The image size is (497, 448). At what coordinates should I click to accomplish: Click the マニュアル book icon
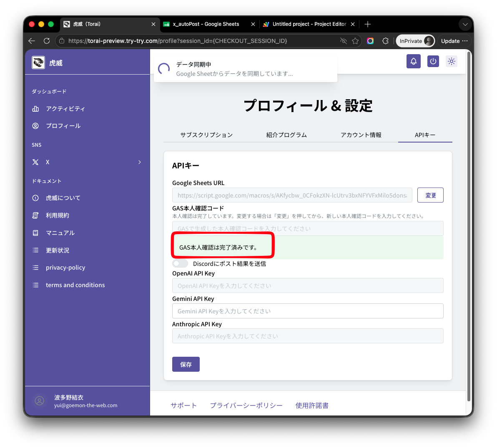tap(35, 233)
